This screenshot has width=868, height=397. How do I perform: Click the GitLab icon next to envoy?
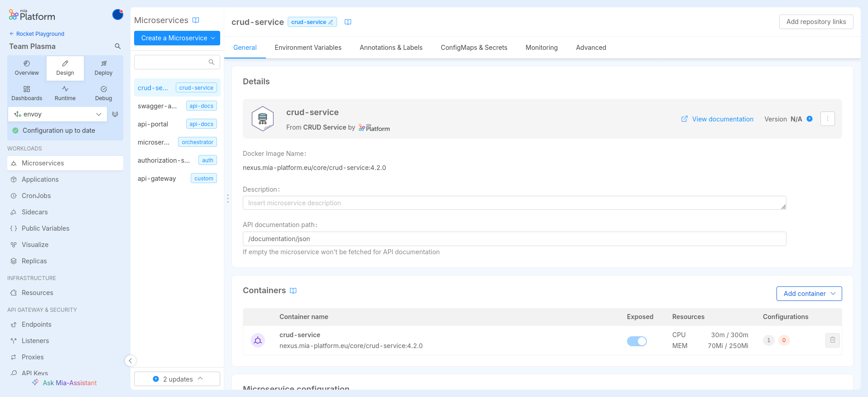pyautogui.click(x=115, y=114)
